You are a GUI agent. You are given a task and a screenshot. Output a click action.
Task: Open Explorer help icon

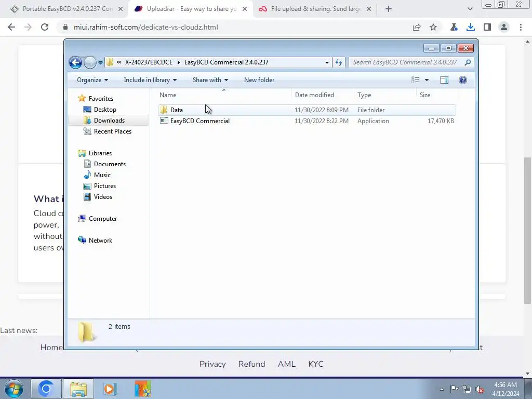[463, 80]
